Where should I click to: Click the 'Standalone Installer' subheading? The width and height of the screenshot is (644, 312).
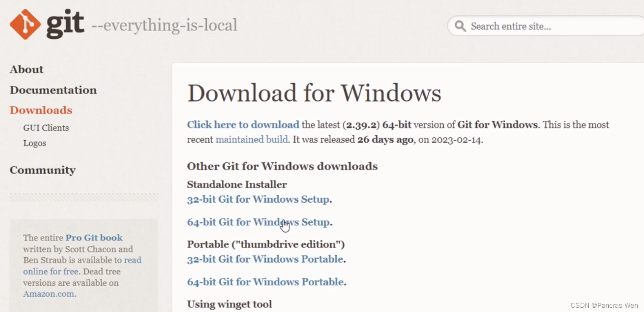(x=237, y=184)
